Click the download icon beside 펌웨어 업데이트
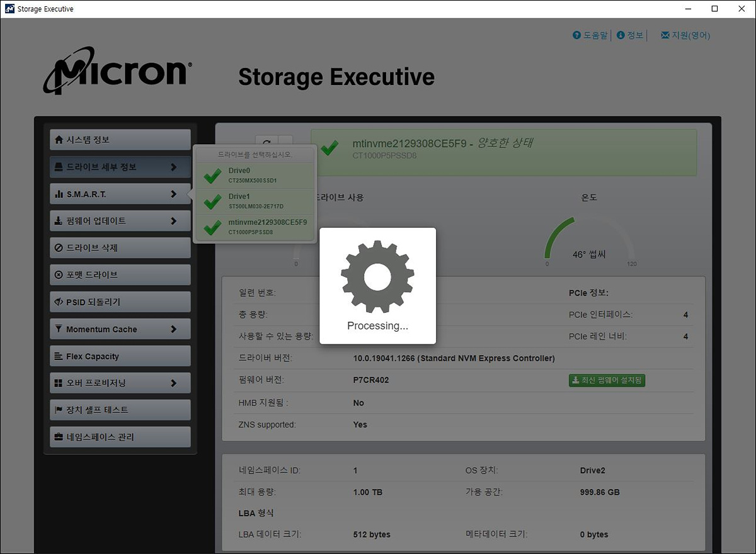Screen dimensions: 756x554 pos(59,221)
